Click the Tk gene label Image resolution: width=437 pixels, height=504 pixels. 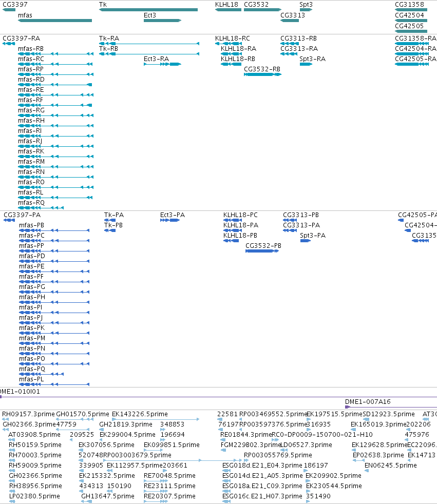[103, 5]
